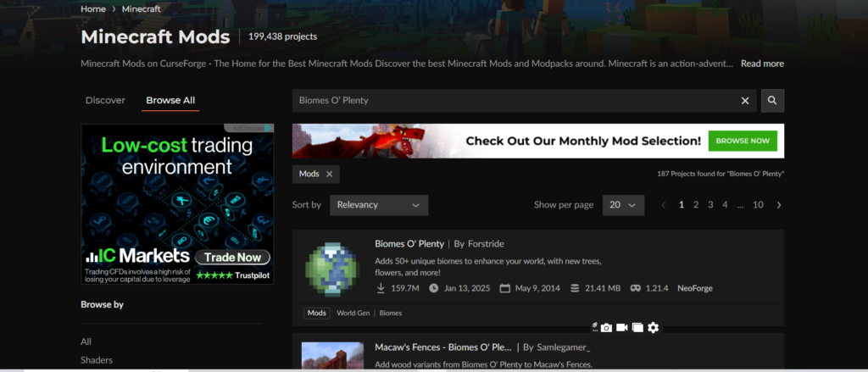The width and height of the screenshot is (868, 372).
Task: Open author Forstride's profile
Action: [486, 243]
